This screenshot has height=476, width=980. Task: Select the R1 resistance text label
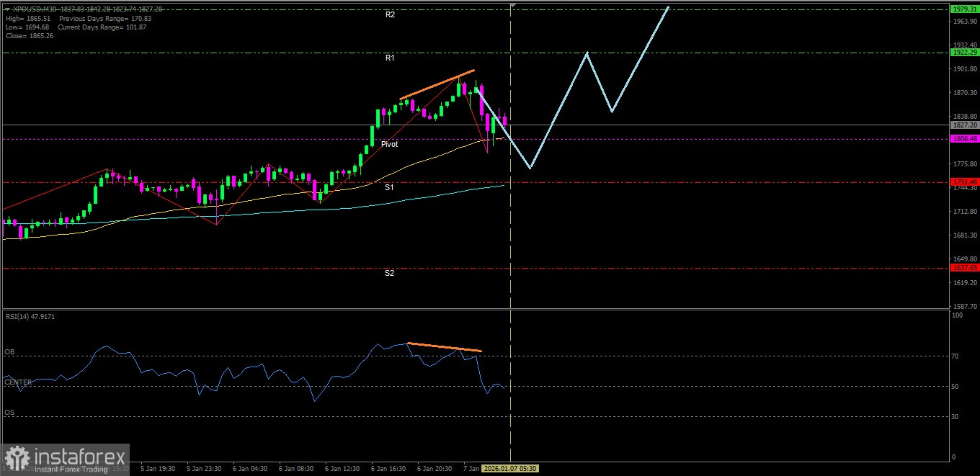pyautogui.click(x=390, y=58)
